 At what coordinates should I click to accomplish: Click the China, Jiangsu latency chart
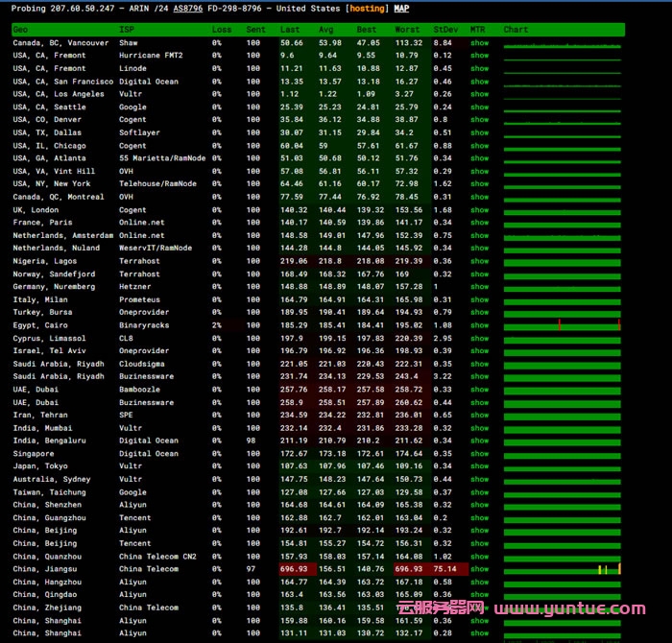(x=562, y=569)
